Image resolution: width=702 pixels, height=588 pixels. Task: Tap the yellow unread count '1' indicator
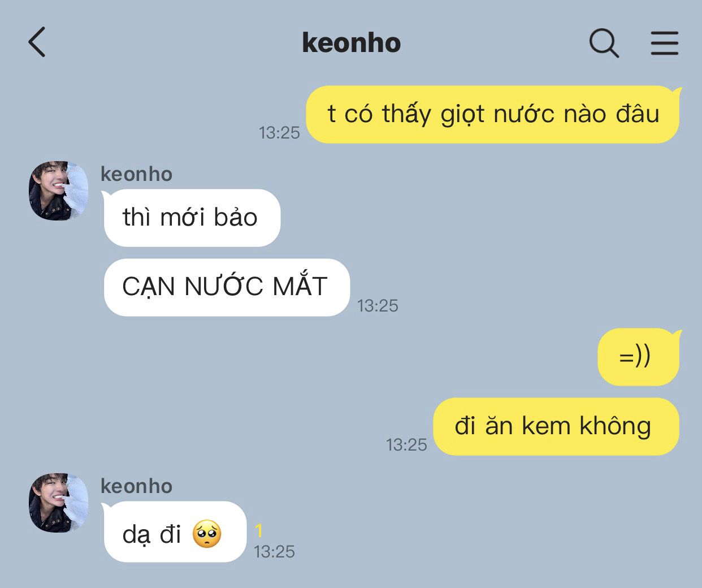pyautogui.click(x=259, y=530)
